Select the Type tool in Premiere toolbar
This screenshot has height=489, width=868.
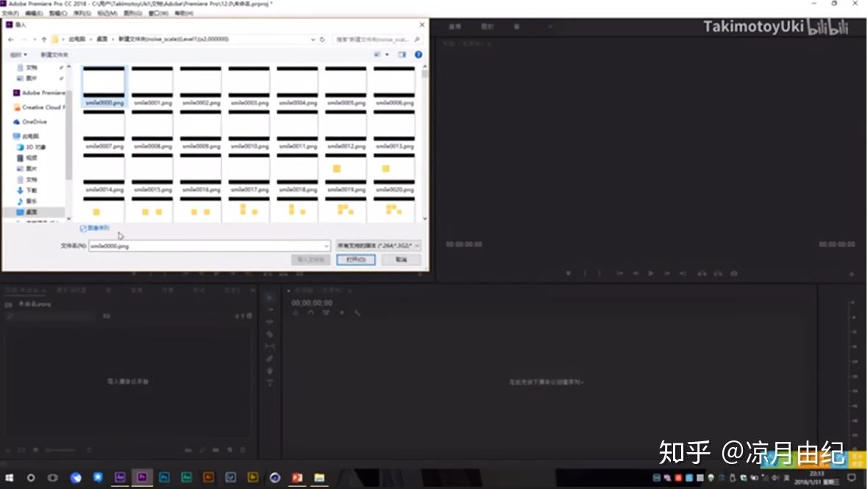click(269, 383)
